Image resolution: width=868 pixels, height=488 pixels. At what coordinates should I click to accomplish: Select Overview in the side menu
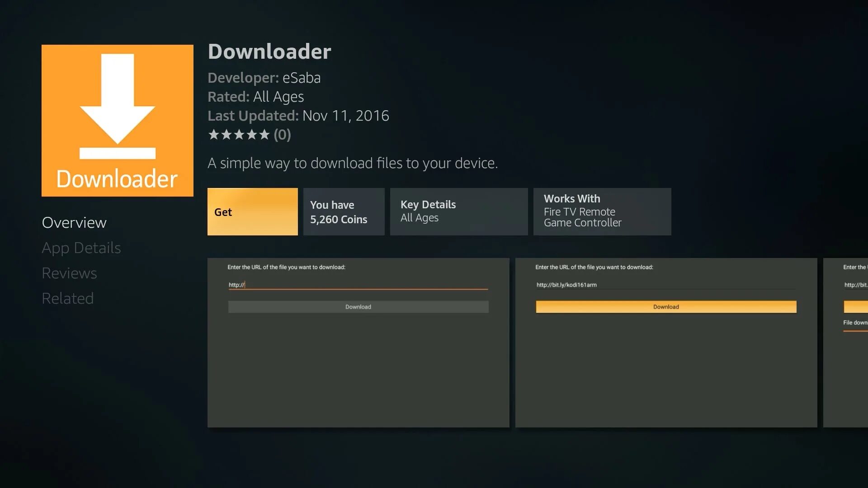(x=74, y=223)
